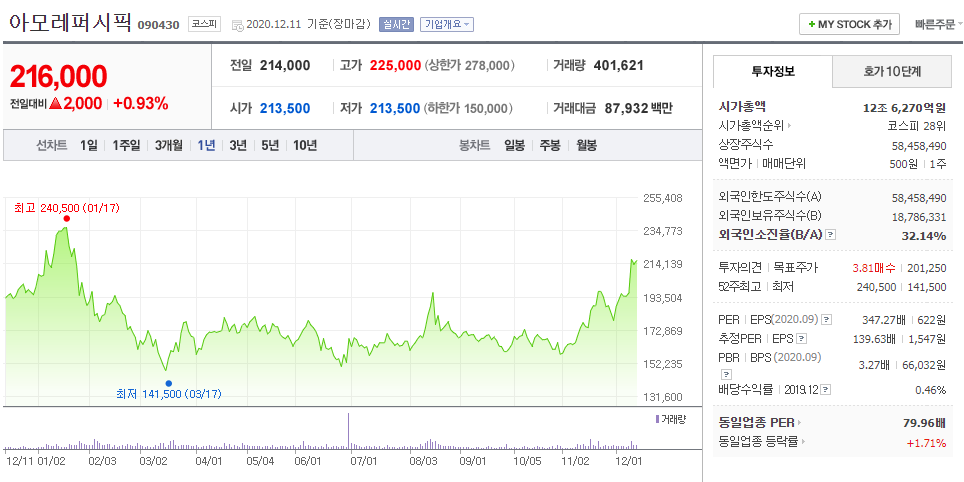Viewport: 964px width, 482px height.
Task: Click help icon next to 추정PER EPS
Action: coord(801,339)
